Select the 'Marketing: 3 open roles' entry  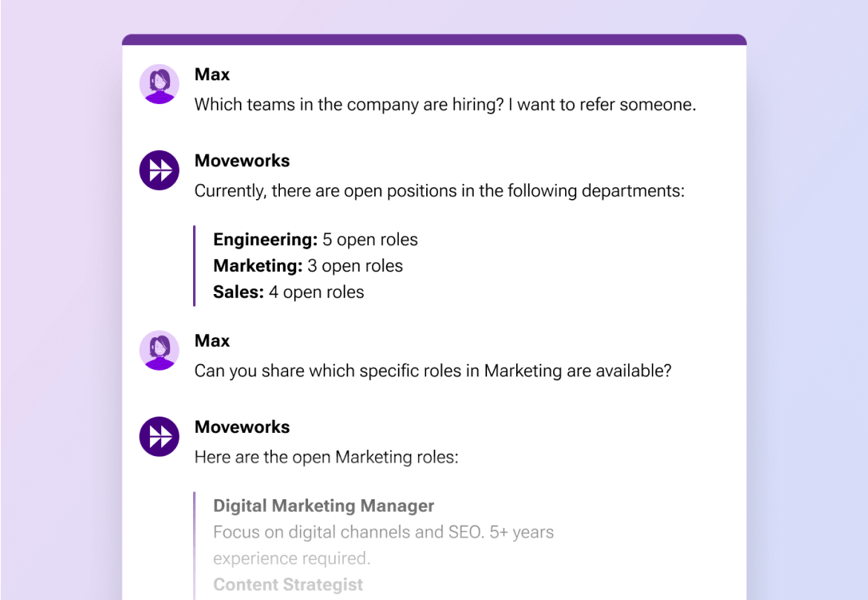pos(308,265)
